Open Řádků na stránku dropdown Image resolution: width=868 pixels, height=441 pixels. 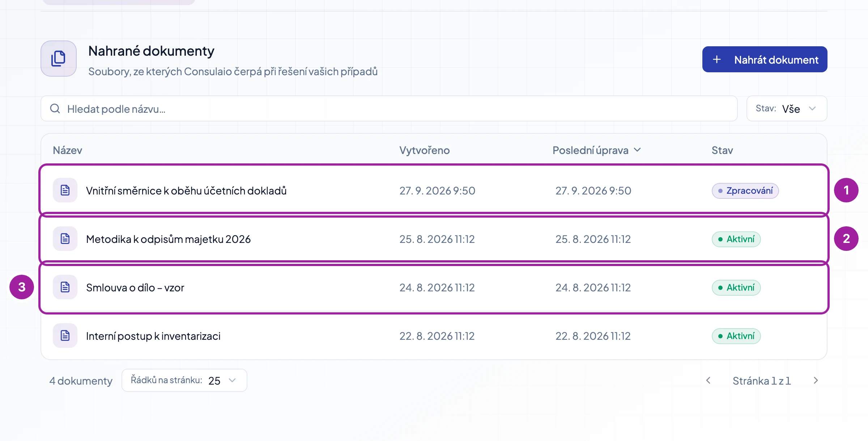184,380
